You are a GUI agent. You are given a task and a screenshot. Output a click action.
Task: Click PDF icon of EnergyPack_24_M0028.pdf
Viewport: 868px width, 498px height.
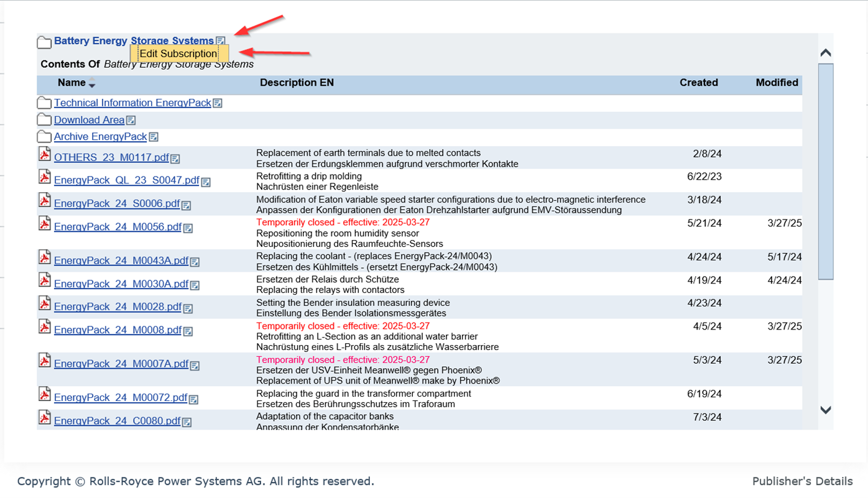pos(45,303)
